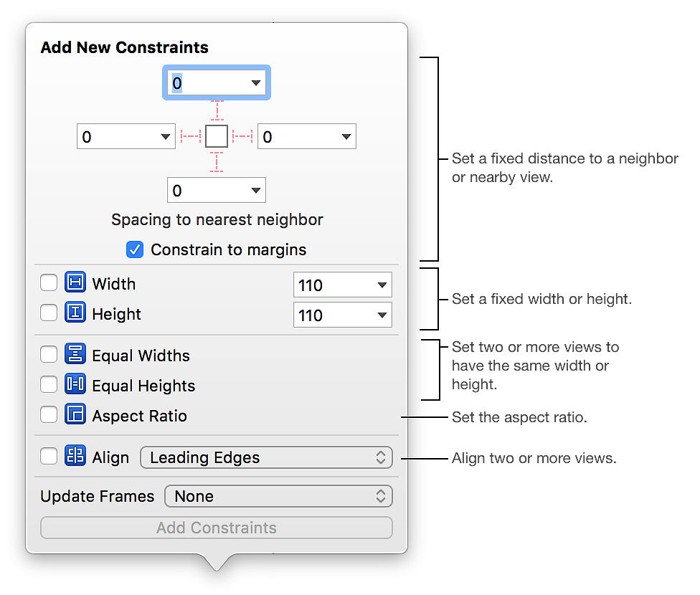Click the Height constraint icon
This screenshot has height=595, width=700.
pyautogui.click(x=75, y=312)
